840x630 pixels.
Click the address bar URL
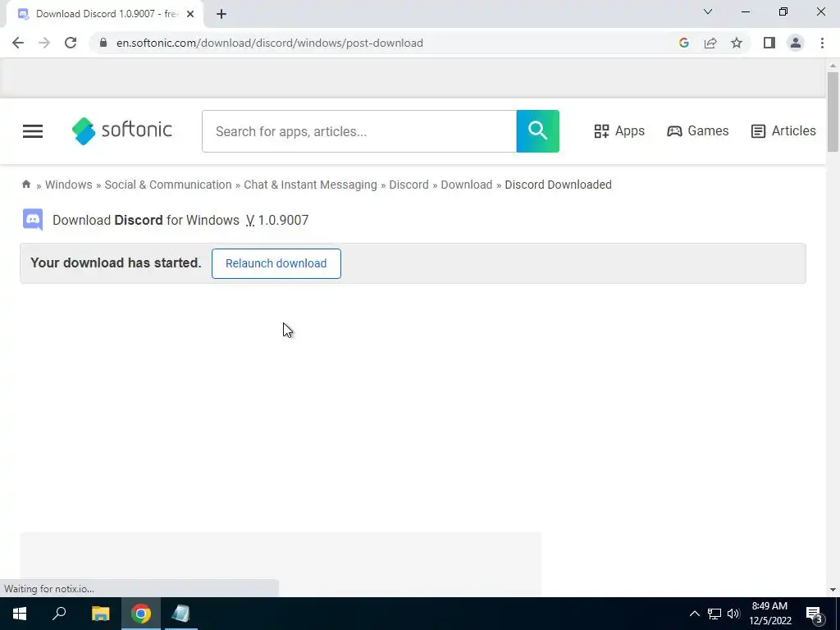point(269,43)
